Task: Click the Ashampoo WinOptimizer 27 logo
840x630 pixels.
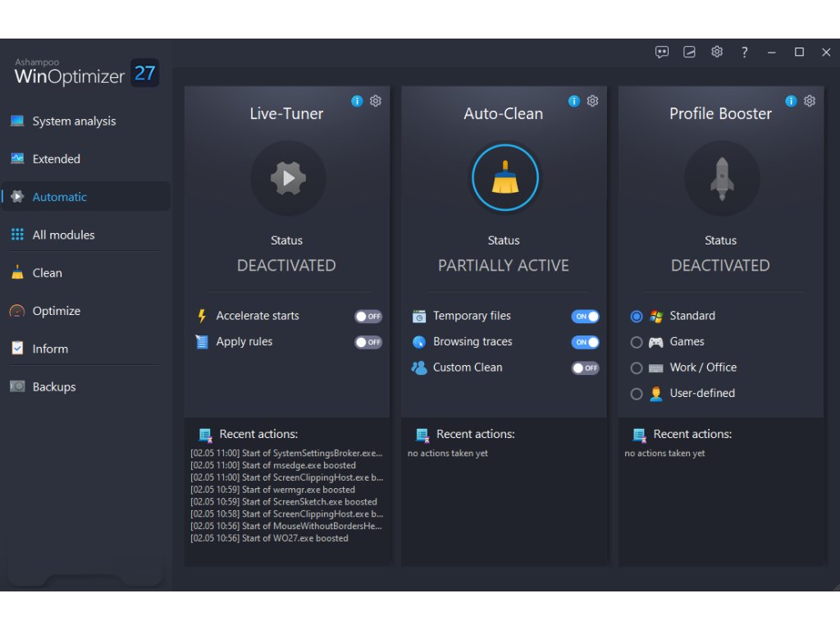Action: pyautogui.click(x=85, y=72)
